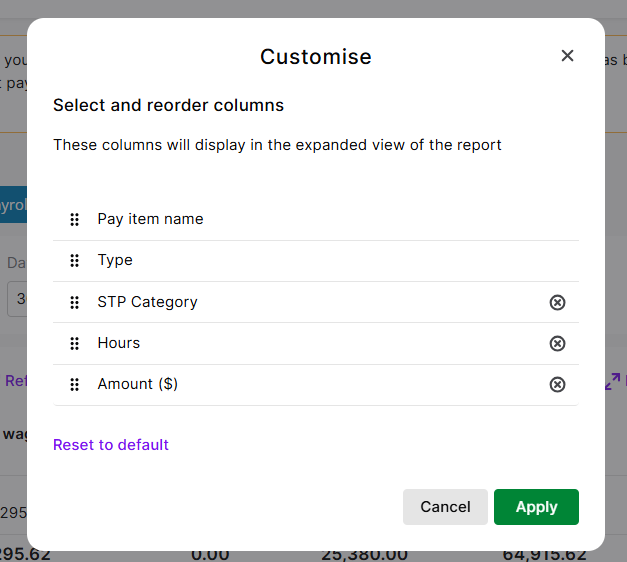Screen dimensions: 627x562
Task: Click the STP Category reorder handle
Action: (74, 302)
